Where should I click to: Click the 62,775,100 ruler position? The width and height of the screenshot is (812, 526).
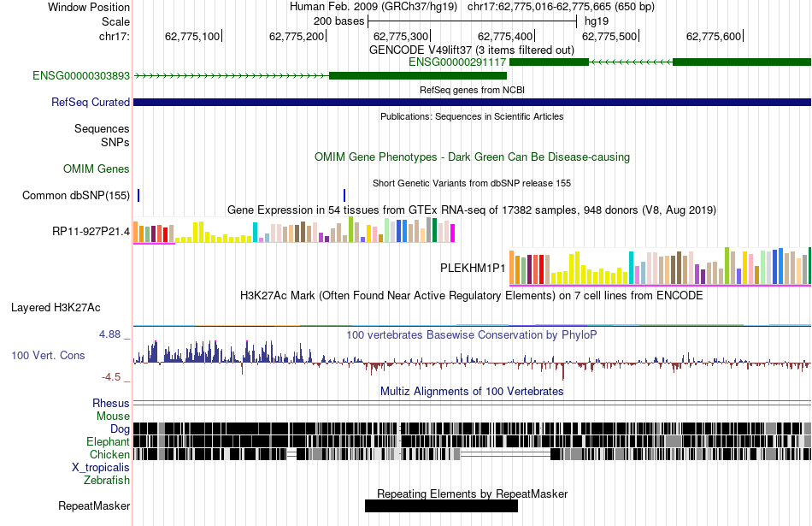192,36
